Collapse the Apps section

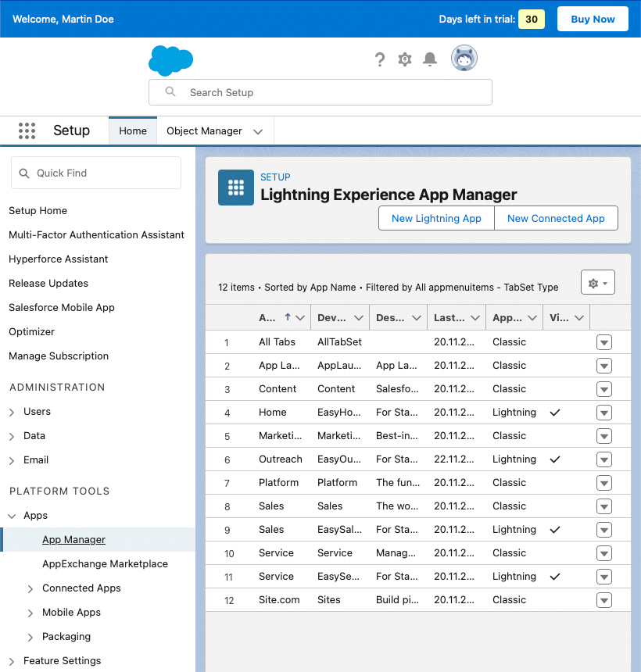click(x=12, y=516)
